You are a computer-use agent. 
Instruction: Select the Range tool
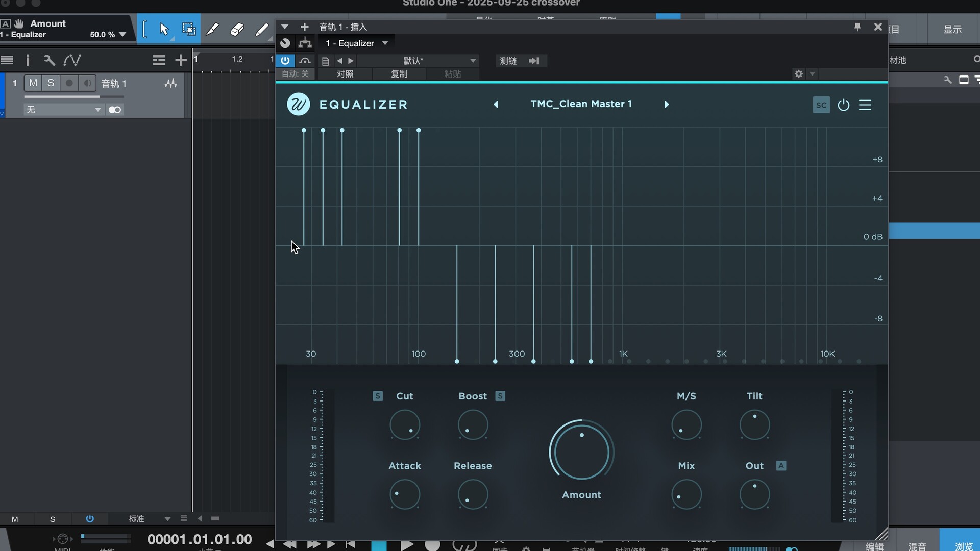(188, 29)
